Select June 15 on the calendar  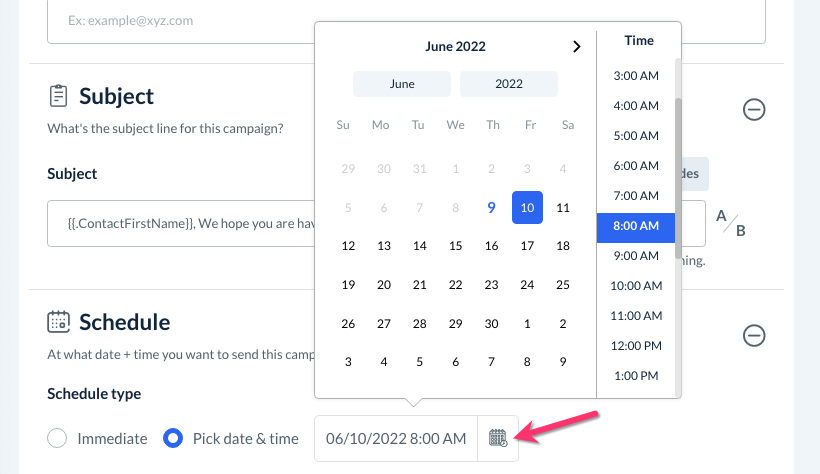click(x=456, y=246)
